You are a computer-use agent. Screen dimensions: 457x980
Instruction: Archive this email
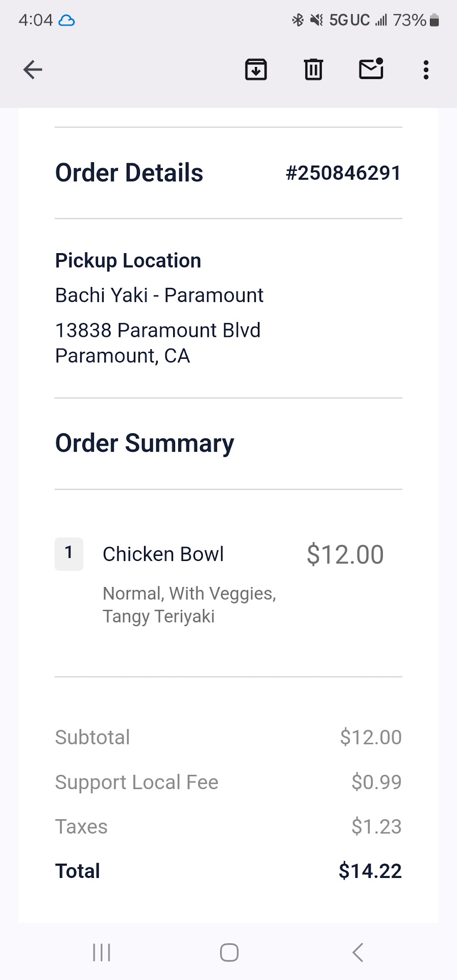[x=256, y=69]
